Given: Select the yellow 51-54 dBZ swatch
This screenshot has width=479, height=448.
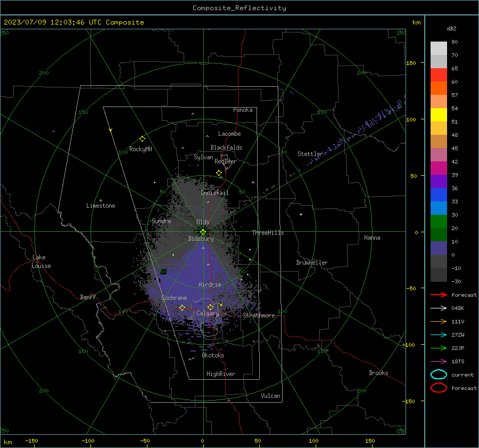Looking at the screenshot, I should [x=439, y=115].
